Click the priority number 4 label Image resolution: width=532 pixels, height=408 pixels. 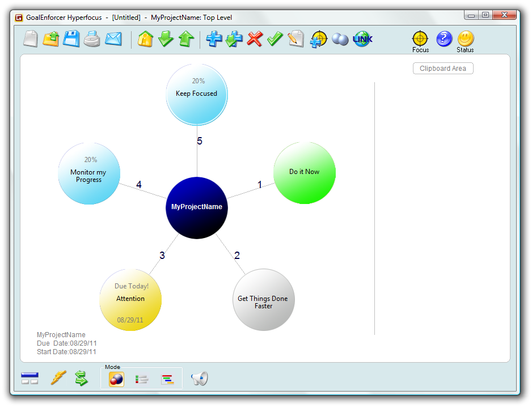point(139,185)
